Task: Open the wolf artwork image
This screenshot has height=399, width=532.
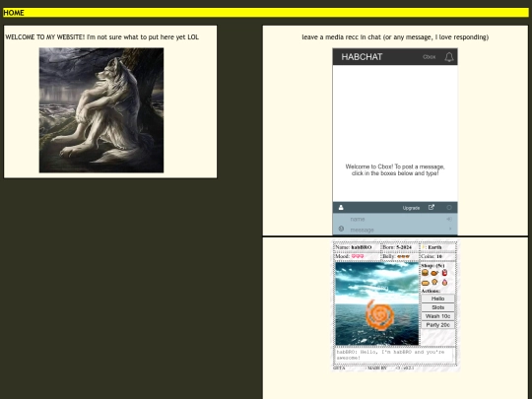Action: pos(101,110)
